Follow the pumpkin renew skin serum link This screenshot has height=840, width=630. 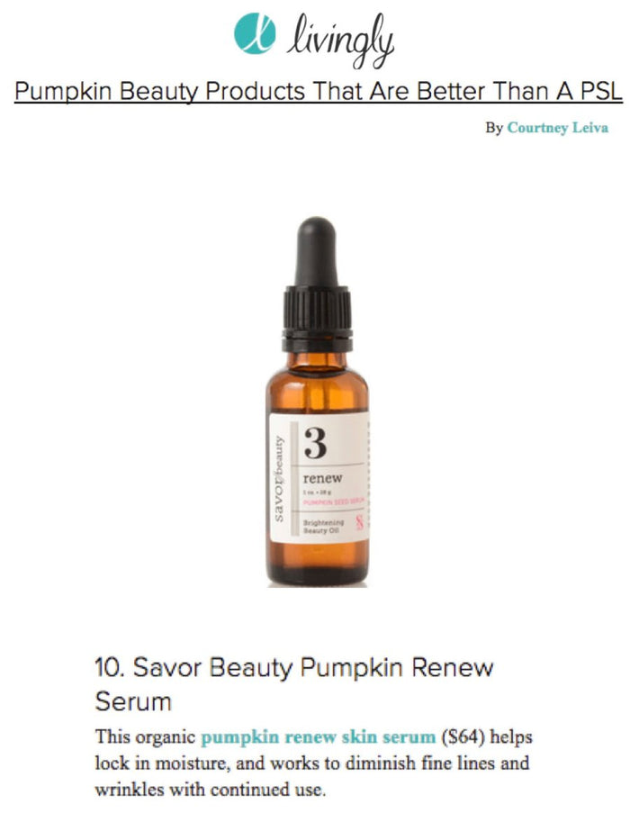click(x=319, y=737)
